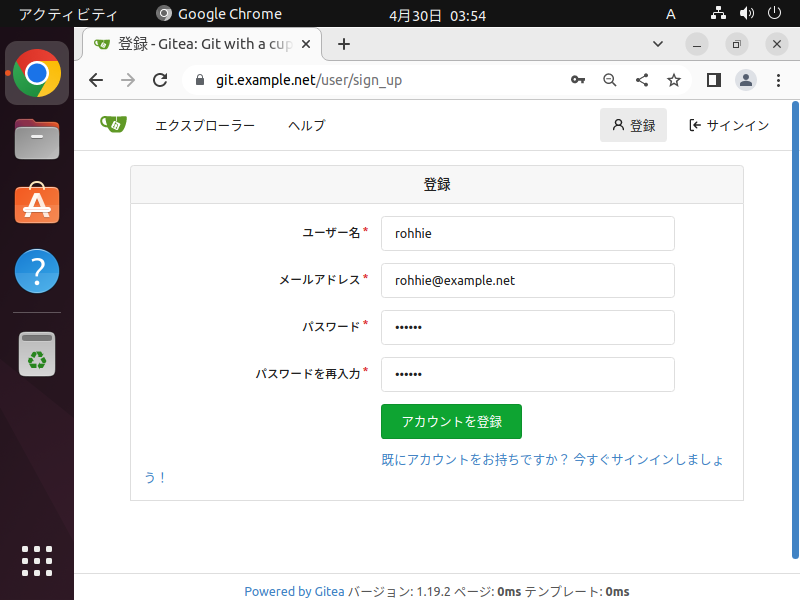
Task: Click the address bar URL
Action: click(309, 80)
